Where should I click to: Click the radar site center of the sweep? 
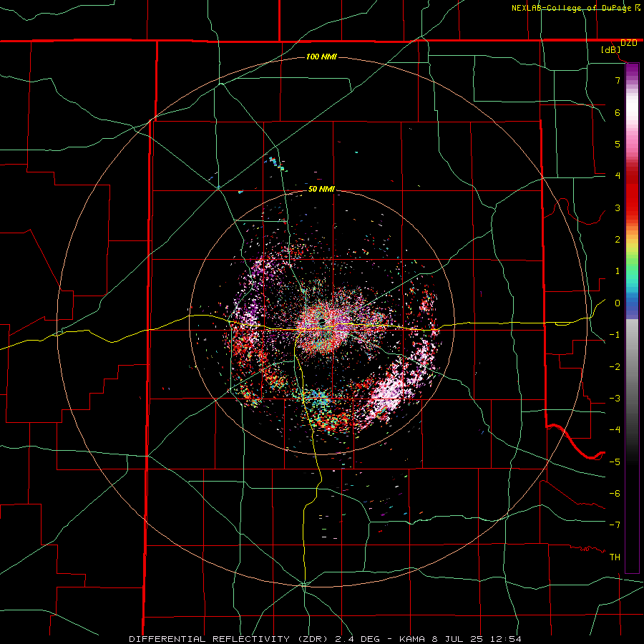(322, 323)
